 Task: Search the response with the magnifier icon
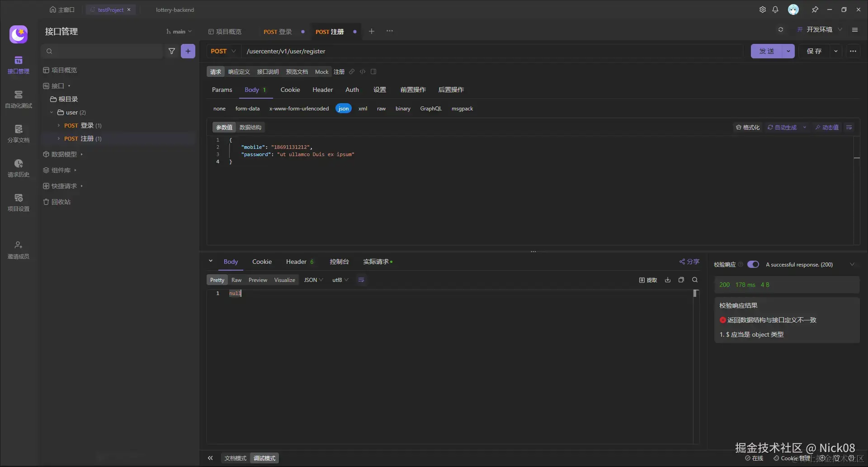click(695, 280)
